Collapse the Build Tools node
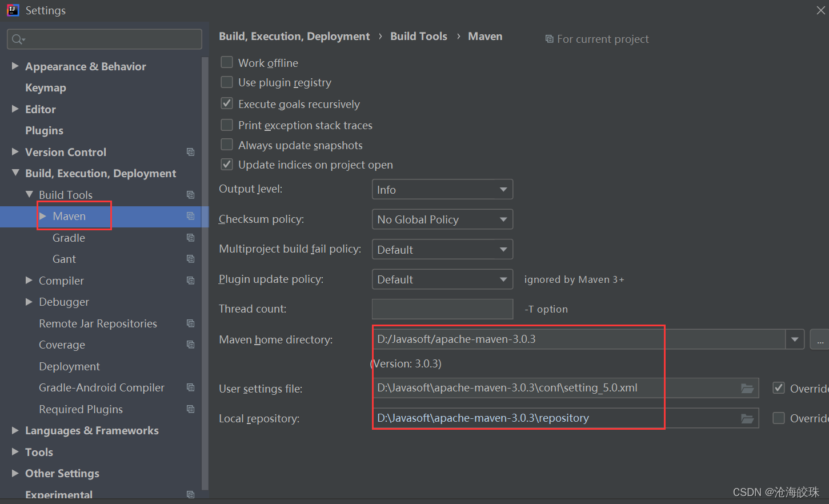Image resolution: width=829 pixels, height=504 pixels. 29,194
